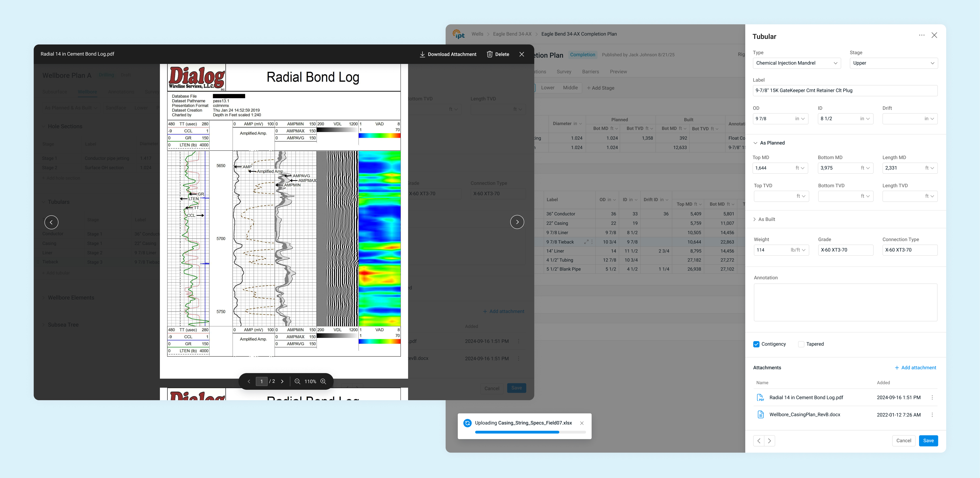The height and width of the screenshot is (478, 980).
Task: Dismiss the uploading file notification
Action: click(582, 423)
